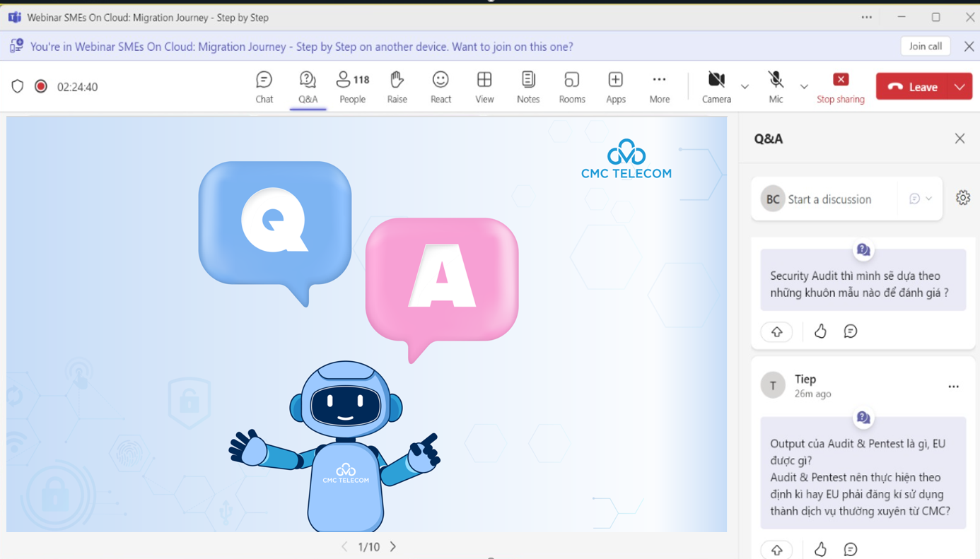Screen dimensions: 980x559
Task: Open Q&A settings gear
Action: pyautogui.click(x=962, y=198)
